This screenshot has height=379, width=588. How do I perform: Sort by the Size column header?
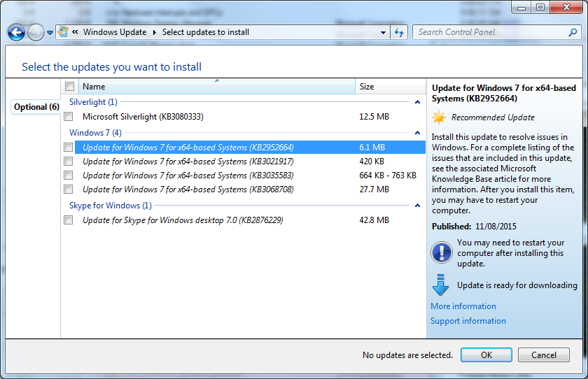(391, 87)
